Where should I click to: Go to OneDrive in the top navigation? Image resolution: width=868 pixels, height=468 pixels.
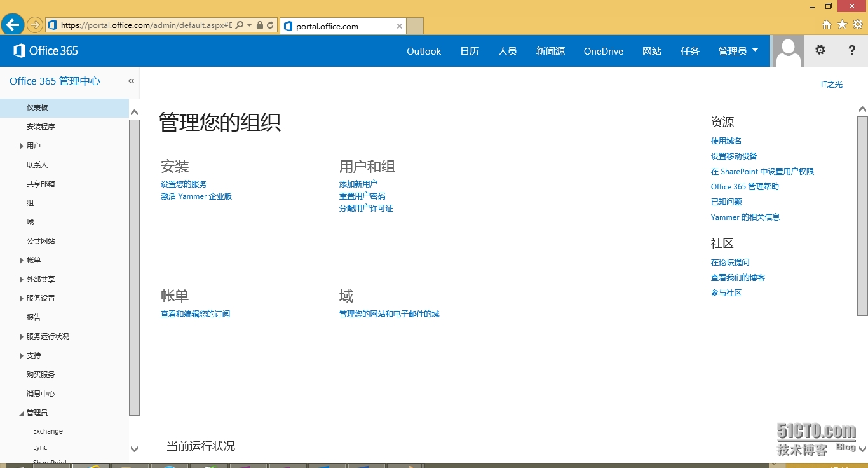pyautogui.click(x=603, y=51)
